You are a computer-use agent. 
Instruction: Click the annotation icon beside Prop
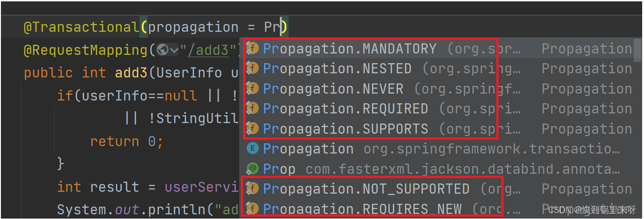click(252, 169)
